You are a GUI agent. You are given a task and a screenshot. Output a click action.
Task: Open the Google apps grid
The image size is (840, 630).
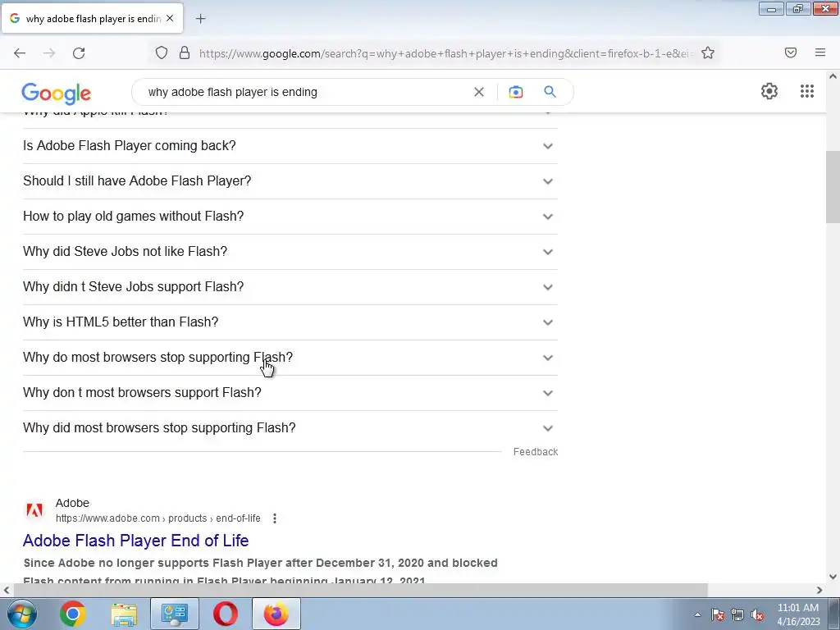[x=807, y=91]
